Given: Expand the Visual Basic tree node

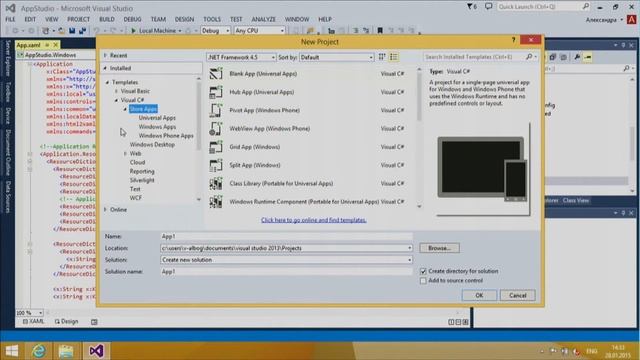Looking at the screenshot, I should coord(116,91).
